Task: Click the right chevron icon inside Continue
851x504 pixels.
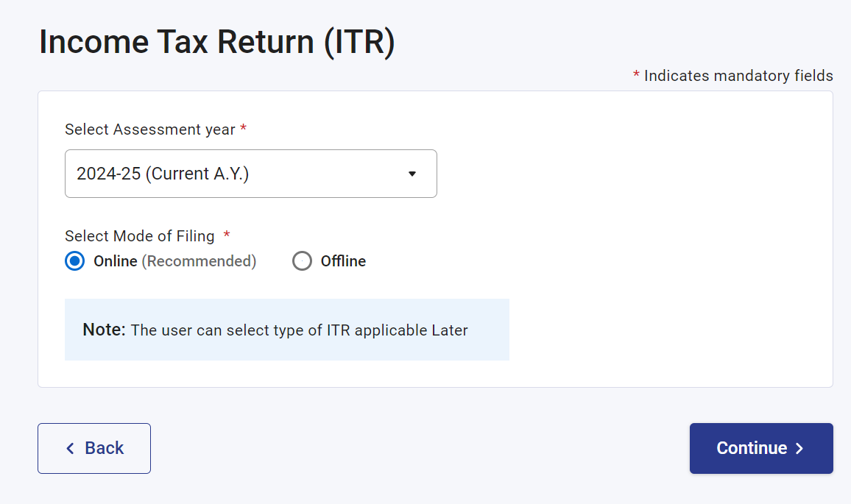Action: click(799, 448)
